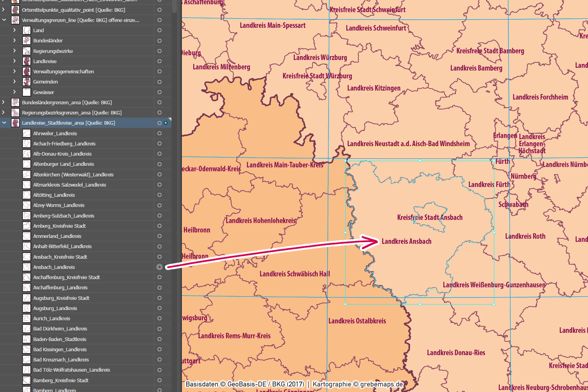
Task: Click target circle of Augsburg_Landkreis
Action: (160, 308)
